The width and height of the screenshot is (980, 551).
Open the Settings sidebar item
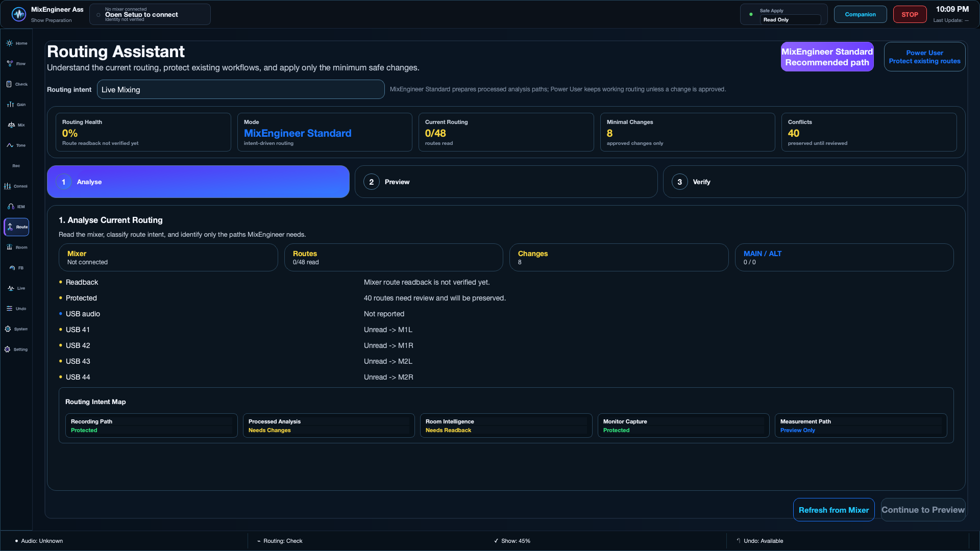[16, 349]
